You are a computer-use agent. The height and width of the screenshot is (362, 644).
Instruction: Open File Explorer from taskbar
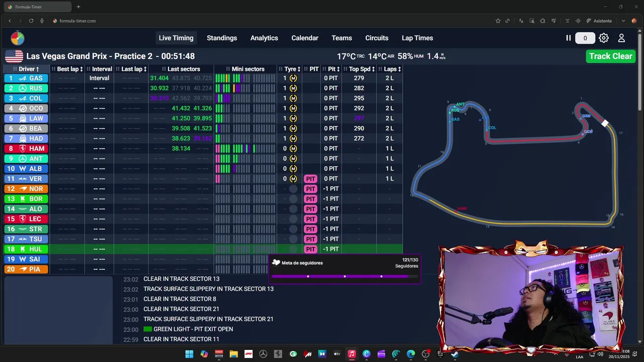pyautogui.click(x=233, y=354)
